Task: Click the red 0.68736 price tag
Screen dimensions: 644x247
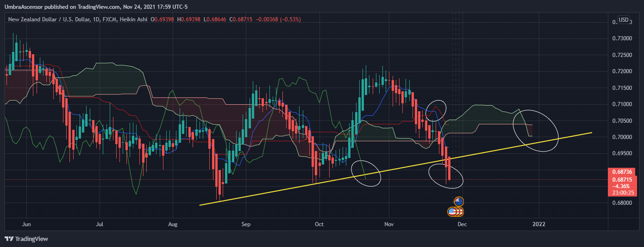Action: point(621,172)
